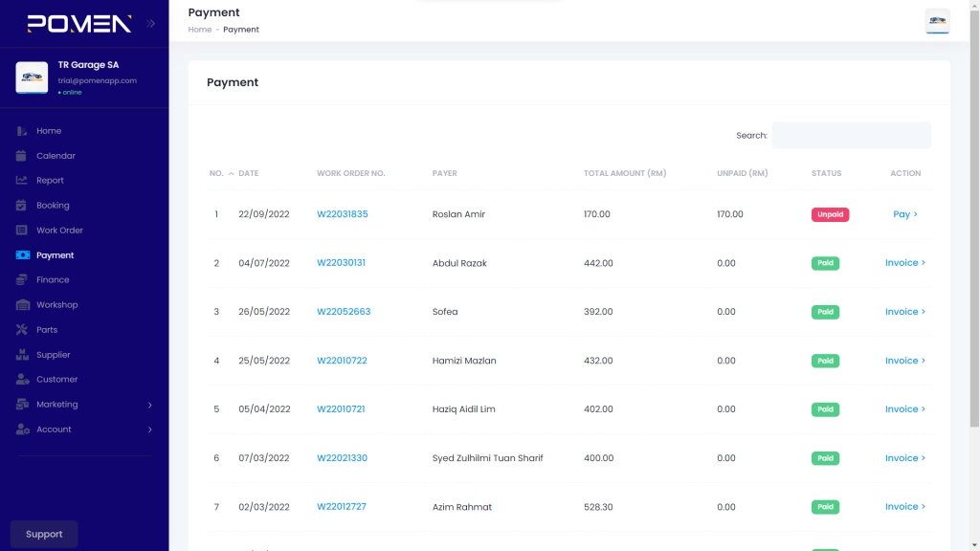Collapse sidebar with double-chevron icon
The width and height of the screenshot is (980, 551).
(150, 24)
